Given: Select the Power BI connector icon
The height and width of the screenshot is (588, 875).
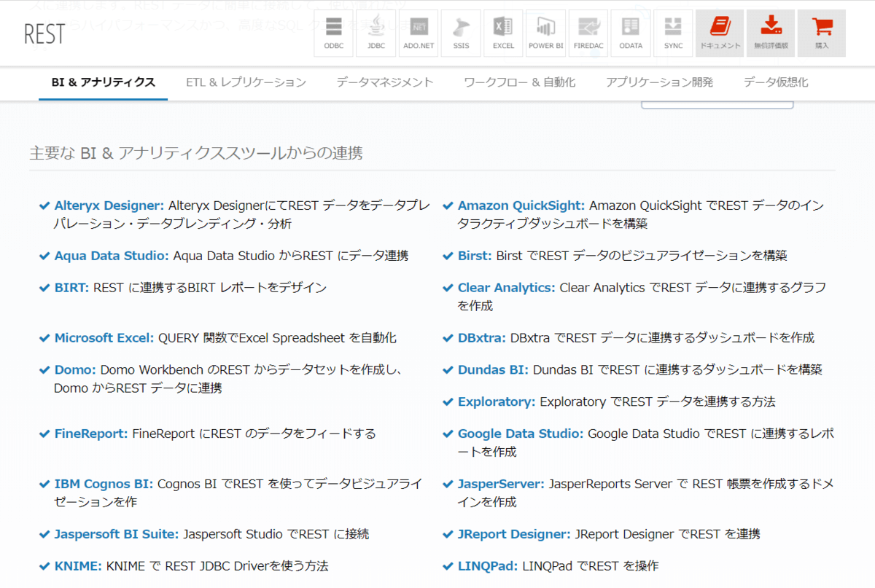Looking at the screenshot, I should (x=546, y=34).
